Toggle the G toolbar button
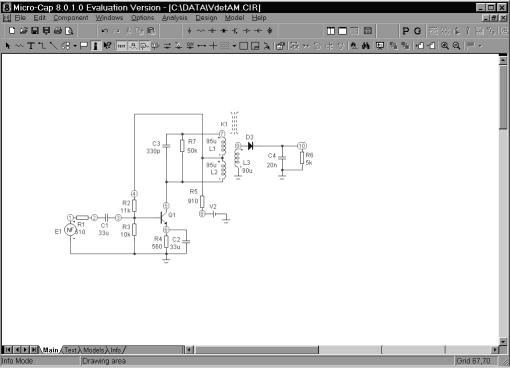Image resolution: width=510 pixels, height=368 pixels. (417, 31)
